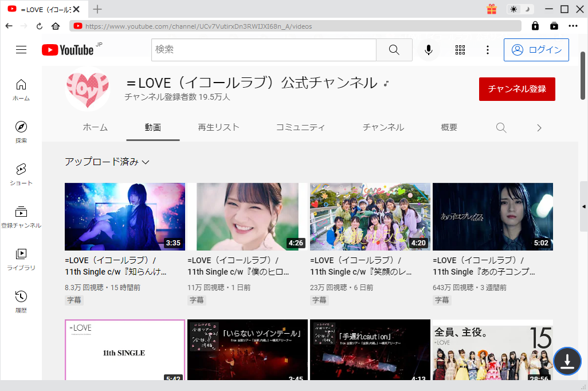Open the 再生リスト tab
Viewport: 588px width, 391px height.
pos(218,128)
